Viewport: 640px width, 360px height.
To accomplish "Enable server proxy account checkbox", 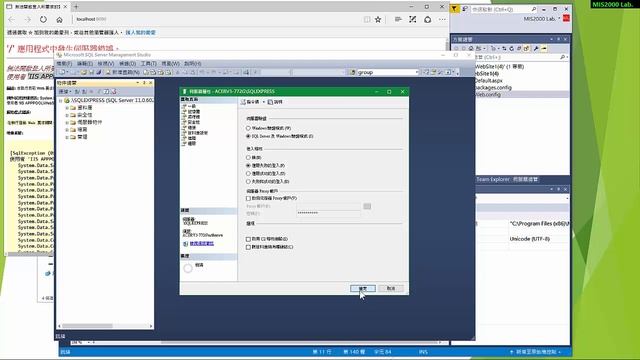I will coord(248,198).
